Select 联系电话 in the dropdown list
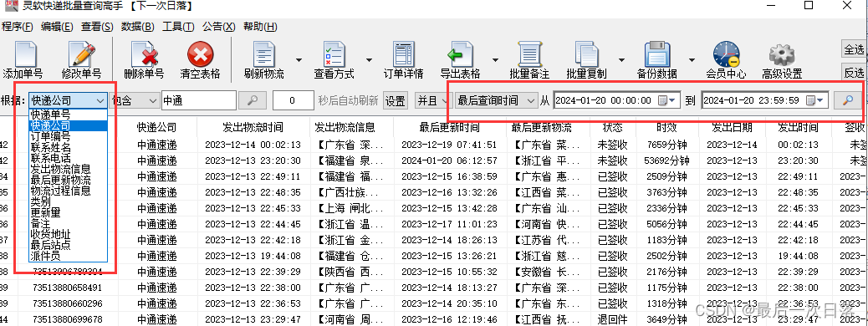 coord(68,158)
